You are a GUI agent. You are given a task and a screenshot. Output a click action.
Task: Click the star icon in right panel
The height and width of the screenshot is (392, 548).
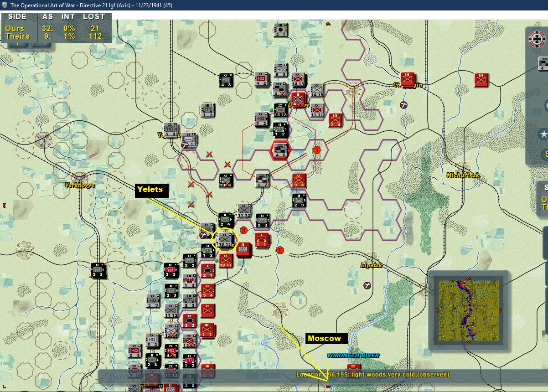tap(543, 134)
